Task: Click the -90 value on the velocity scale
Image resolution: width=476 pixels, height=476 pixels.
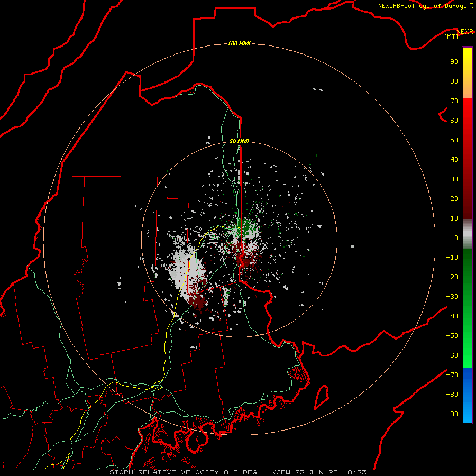Action: click(452, 414)
